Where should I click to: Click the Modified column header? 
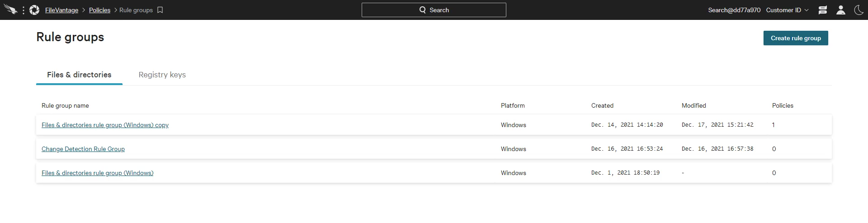point(693,105)
